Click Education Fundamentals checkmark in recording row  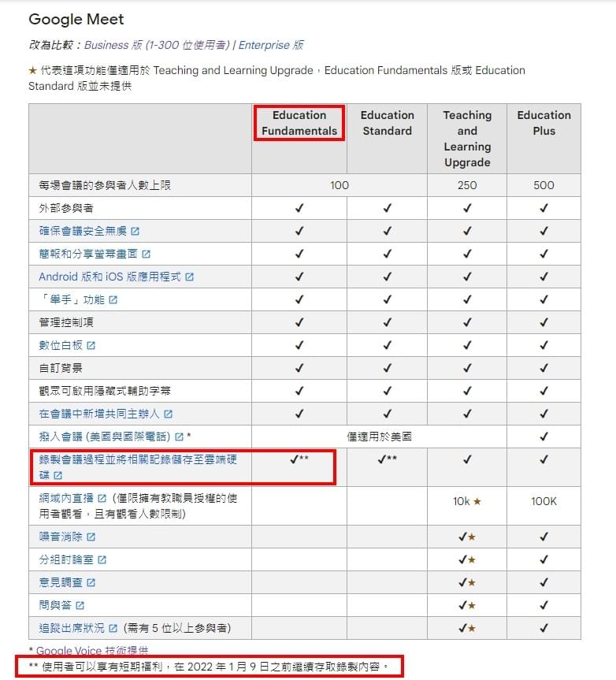click(295, 459)
